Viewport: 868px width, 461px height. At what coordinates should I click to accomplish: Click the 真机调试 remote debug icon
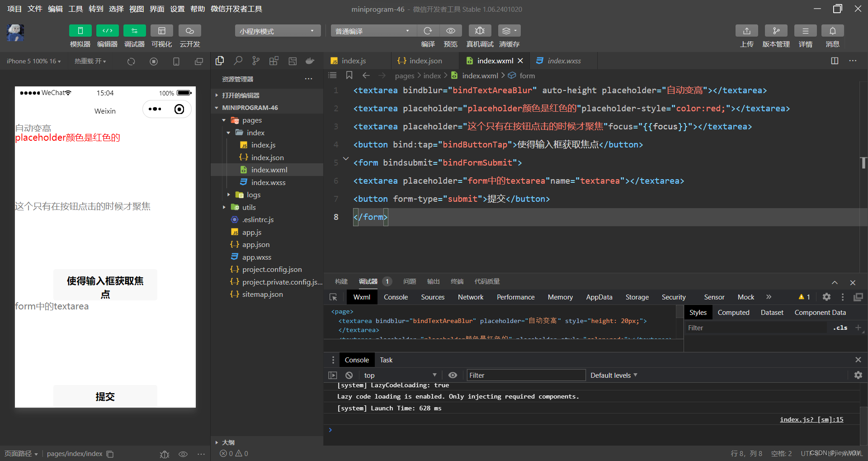(480, 31)
